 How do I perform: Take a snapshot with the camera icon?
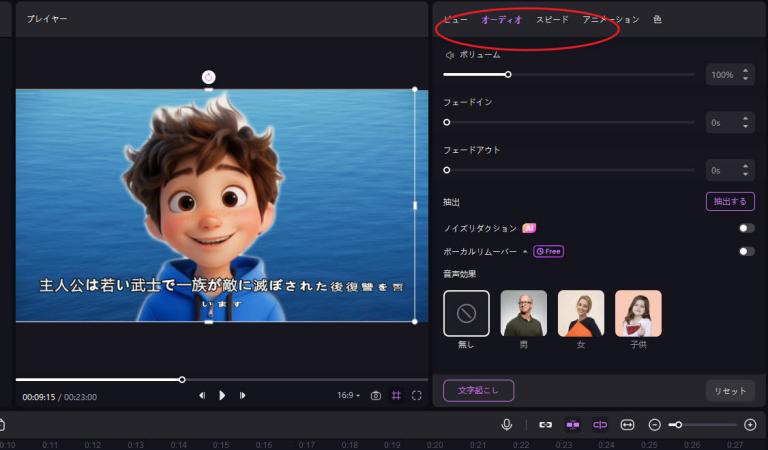pyautogui.click(x=376, y=396)
